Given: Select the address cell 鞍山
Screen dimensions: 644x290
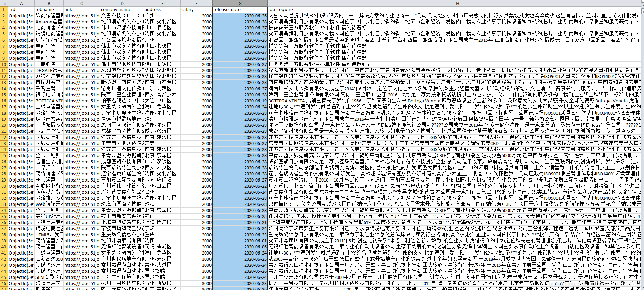Looking at the screenshot, I should [162, 216].
